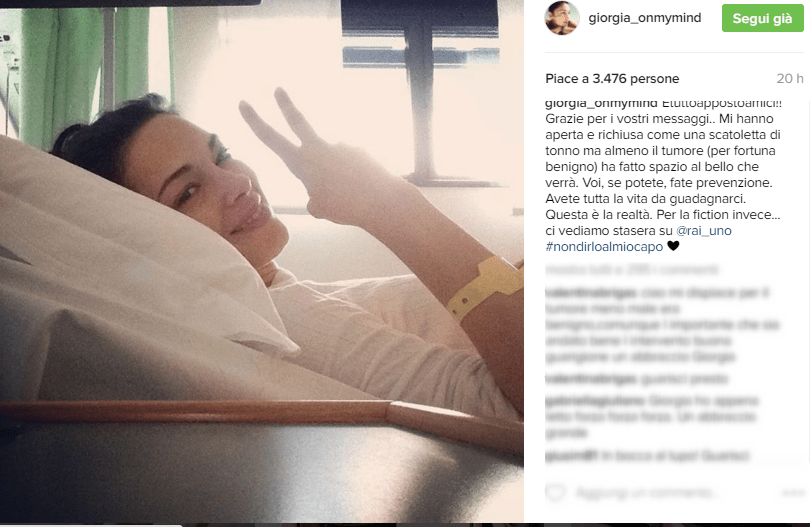Open valentinabrigas profile beside guarisci presto comment
Viewport: 810px width, 527px height.
pos(591,379)
